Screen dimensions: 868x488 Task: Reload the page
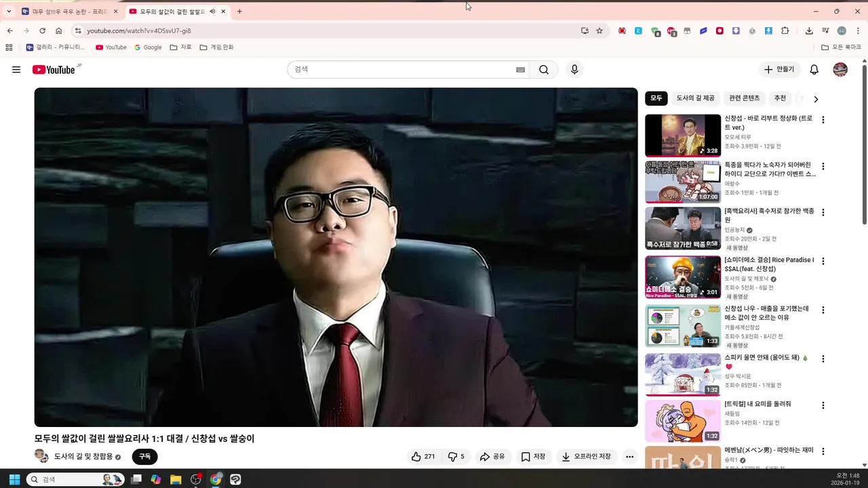pyautogui.click(x=42, y=30)
